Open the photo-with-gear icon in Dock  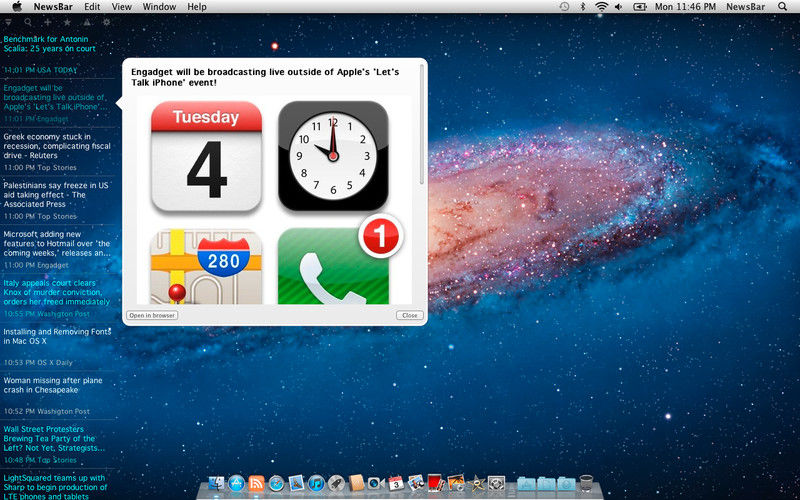456,483
